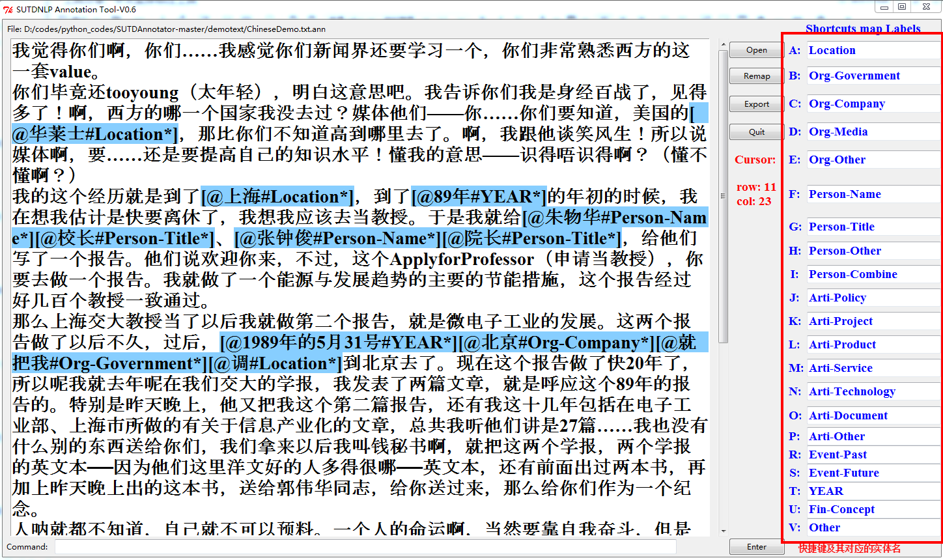The image size is (943, 560).
Task: Close the SUTDNLP Annotation Tool window
Action: pos(925,7)
